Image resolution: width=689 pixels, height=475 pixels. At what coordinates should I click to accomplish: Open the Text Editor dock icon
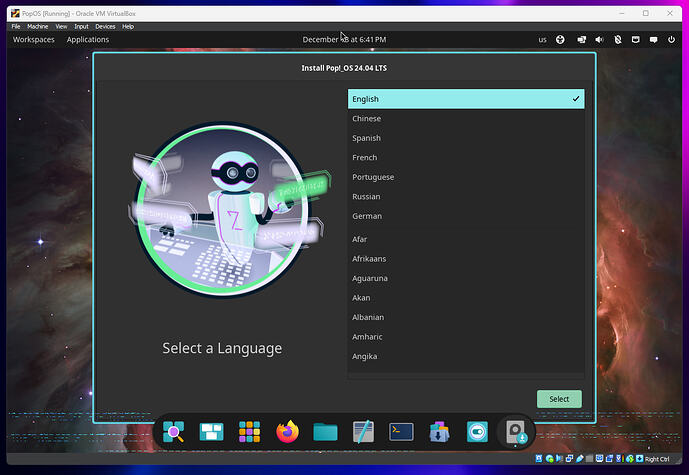[x=363, y=432]
